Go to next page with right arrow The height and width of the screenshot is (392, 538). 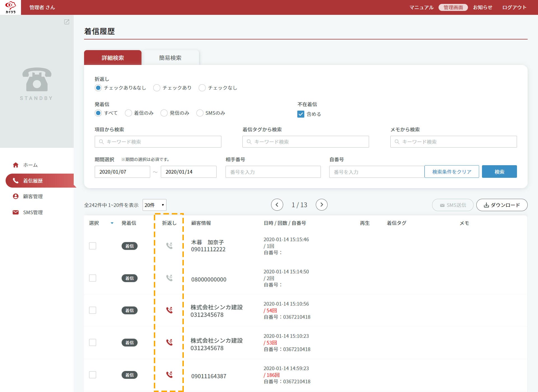(322, 205)
